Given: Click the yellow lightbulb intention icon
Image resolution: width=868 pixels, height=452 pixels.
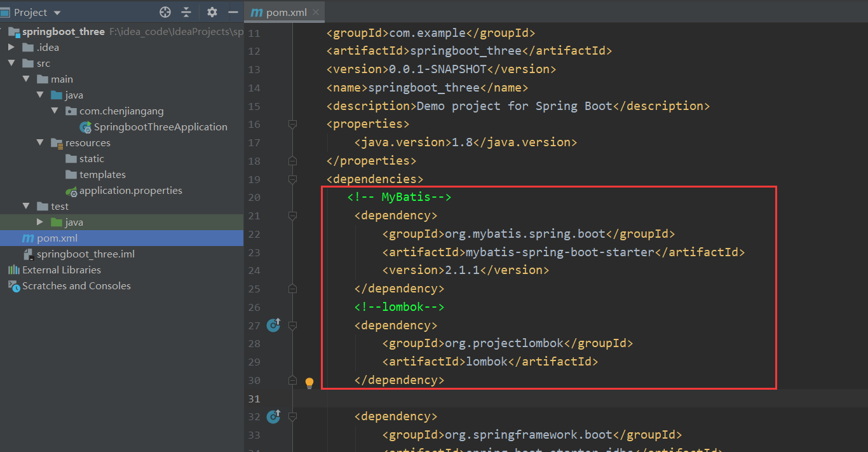Looking at the screenshot, I should 309,383.
